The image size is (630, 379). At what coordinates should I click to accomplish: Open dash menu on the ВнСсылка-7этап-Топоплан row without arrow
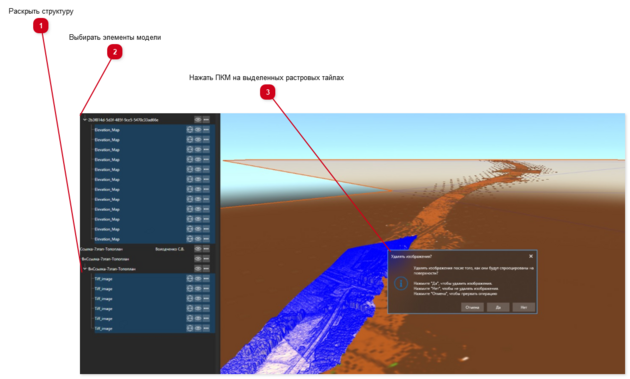(x=206, y=259)
